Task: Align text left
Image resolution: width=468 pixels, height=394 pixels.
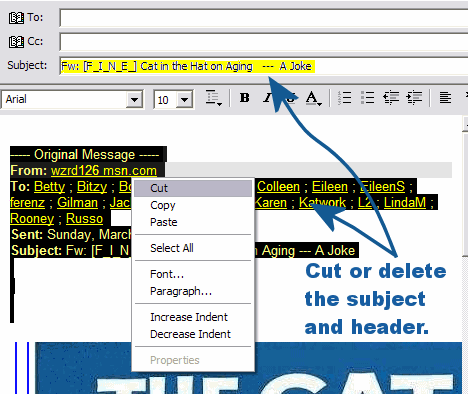Action: pos(445,98)
